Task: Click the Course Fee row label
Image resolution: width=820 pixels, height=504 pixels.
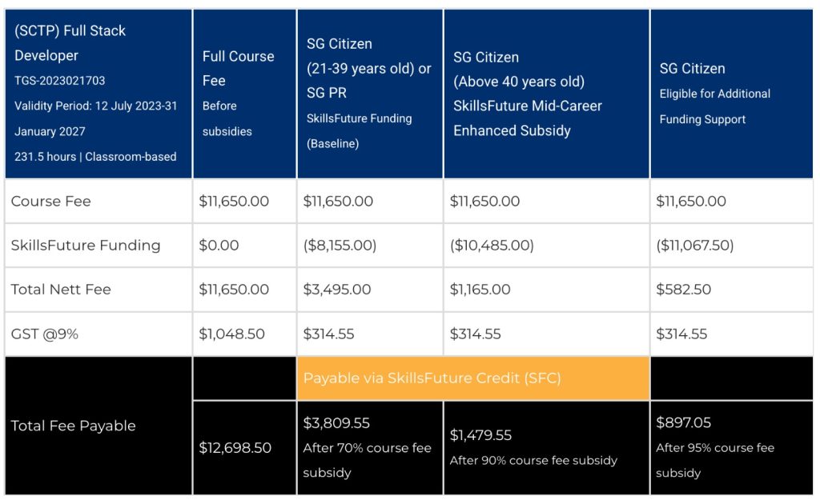Action: [51, 202]
